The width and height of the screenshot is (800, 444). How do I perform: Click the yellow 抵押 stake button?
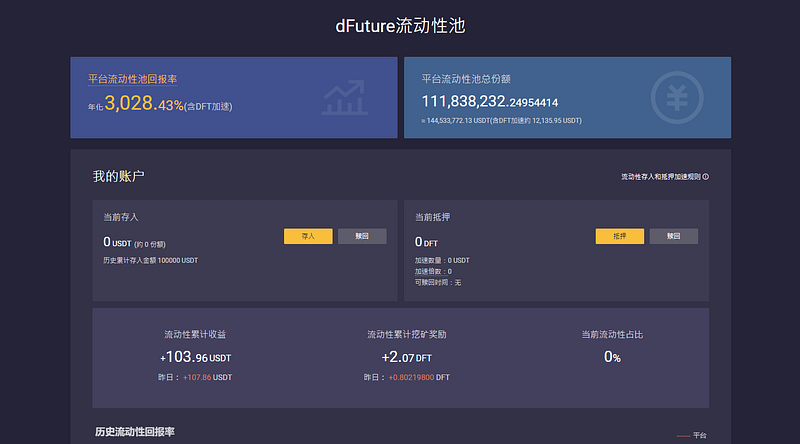pos(619,236)
